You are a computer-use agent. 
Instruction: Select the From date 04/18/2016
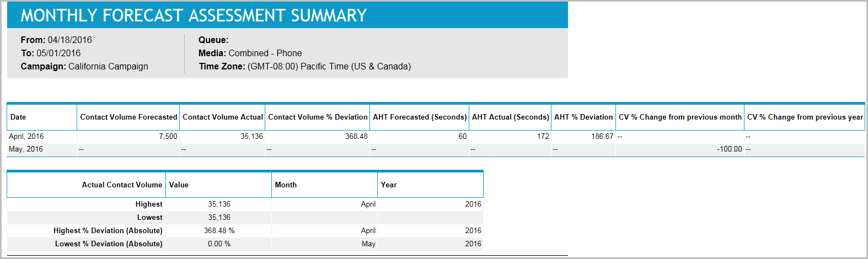(69, 40)
